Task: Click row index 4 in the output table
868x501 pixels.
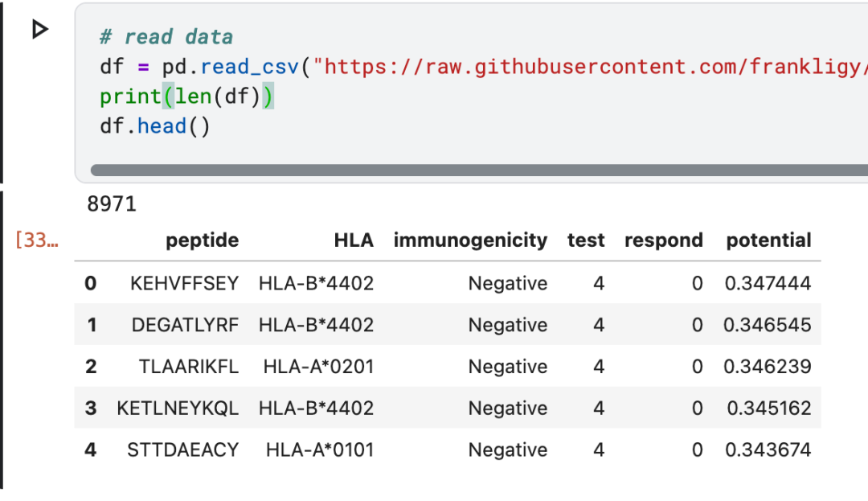Action: (x=91, y=450)
